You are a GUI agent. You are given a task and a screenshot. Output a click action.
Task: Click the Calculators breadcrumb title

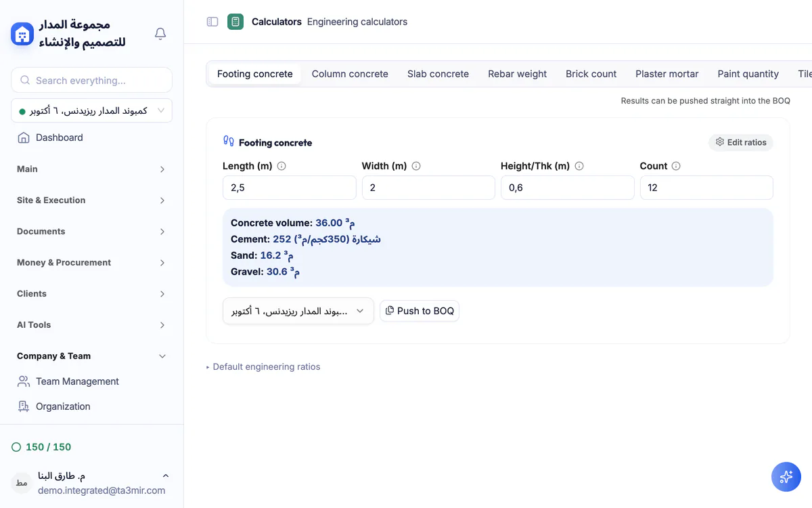pos(277,22)
